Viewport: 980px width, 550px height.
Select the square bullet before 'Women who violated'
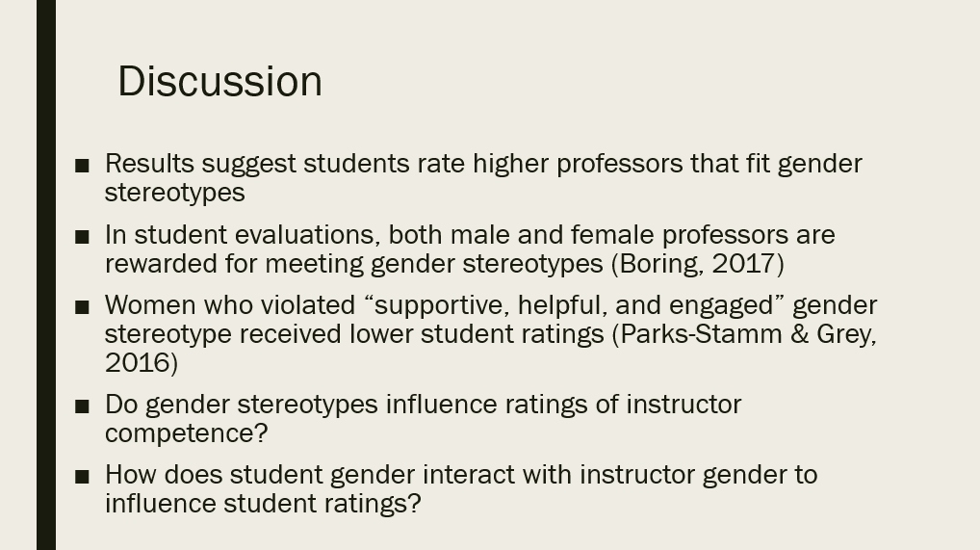tap(82, 307)
